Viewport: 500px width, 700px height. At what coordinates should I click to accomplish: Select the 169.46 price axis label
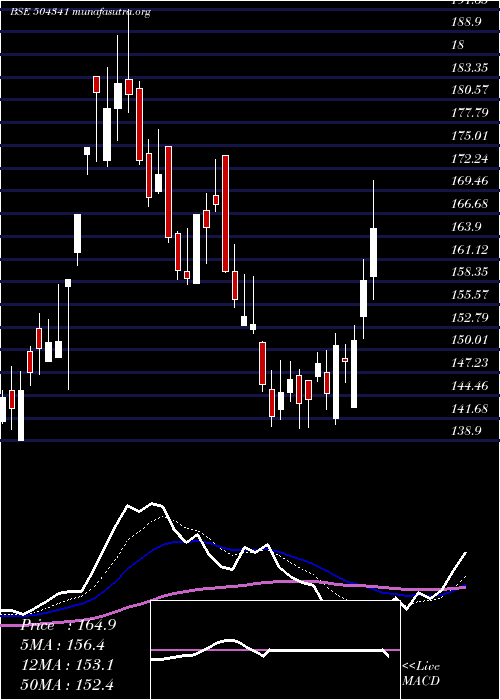470,181
